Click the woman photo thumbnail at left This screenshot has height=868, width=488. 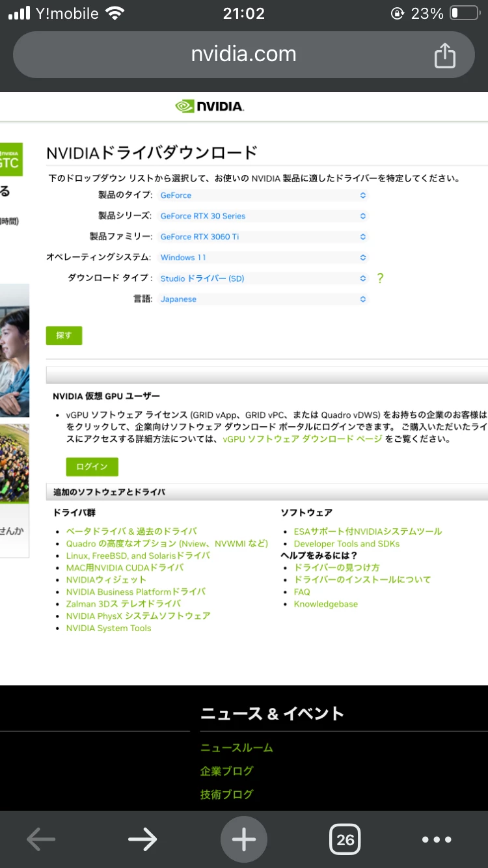coord(14,350)
